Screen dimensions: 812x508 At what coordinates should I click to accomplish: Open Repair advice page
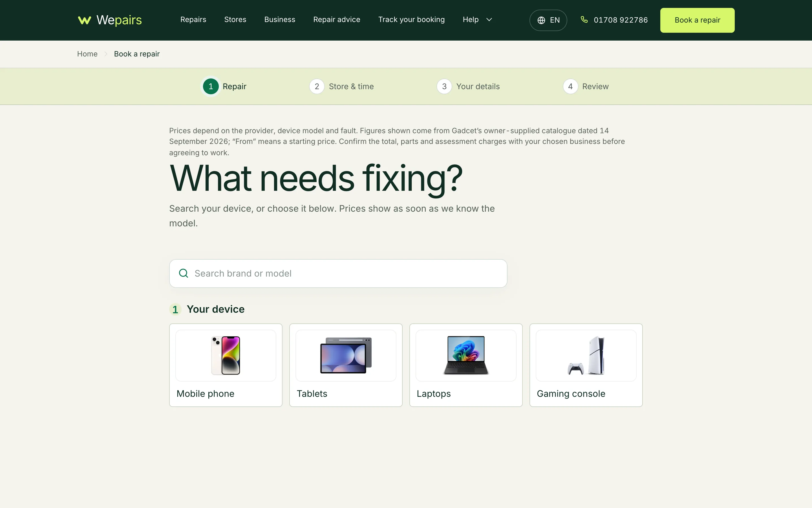click(337, 19)
